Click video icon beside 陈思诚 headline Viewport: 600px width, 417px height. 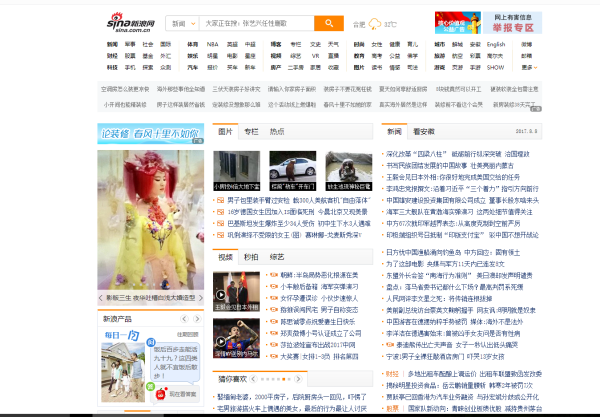point(274,321)
